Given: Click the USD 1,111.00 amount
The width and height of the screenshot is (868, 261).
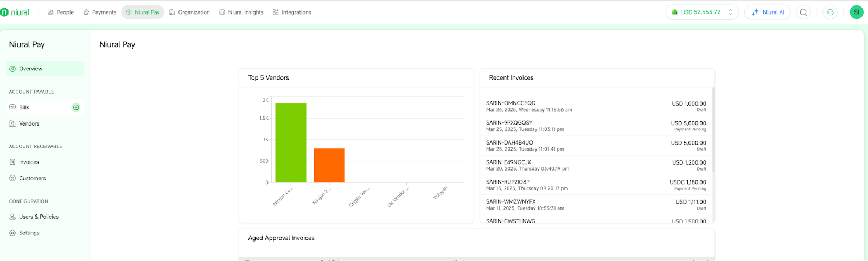Looking at the screenshot, I should (x=691, y=202).
